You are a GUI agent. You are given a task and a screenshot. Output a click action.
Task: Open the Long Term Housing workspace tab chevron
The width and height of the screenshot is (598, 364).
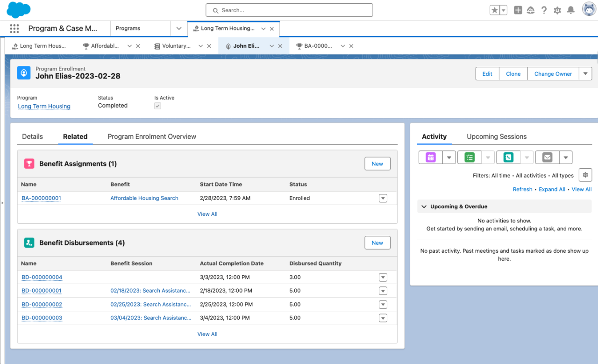click(x=263, y=29)
